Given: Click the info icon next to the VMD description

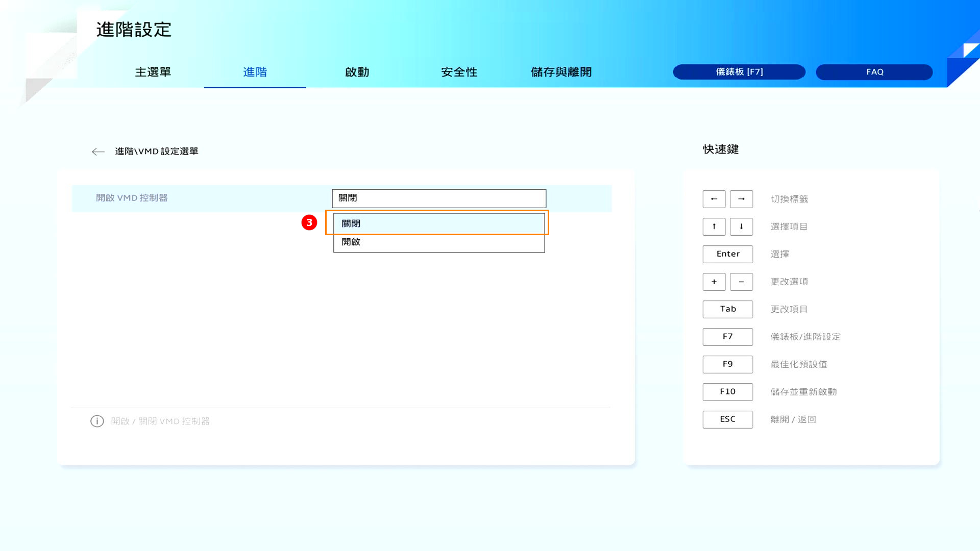Looking at the screenshot, I should [x=97, y=421].
